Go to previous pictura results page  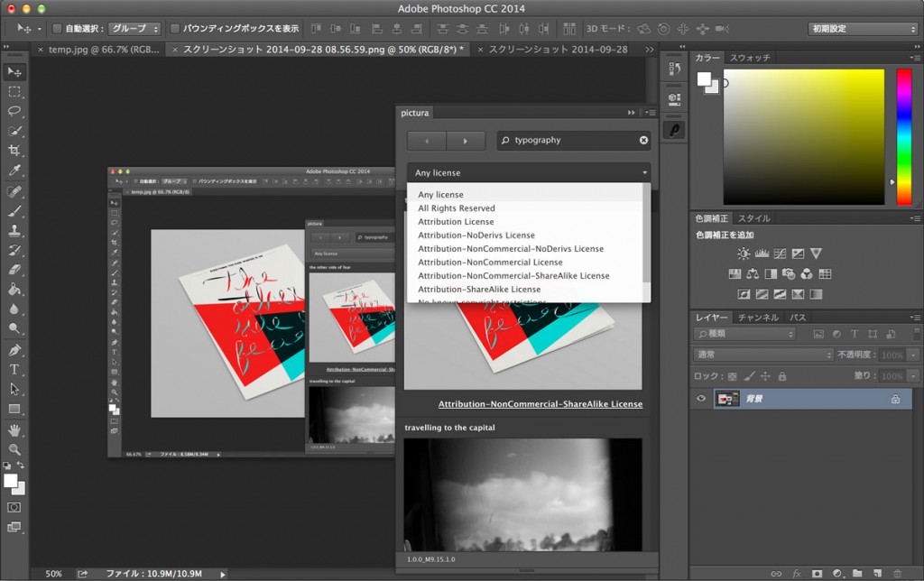point(427,141)
